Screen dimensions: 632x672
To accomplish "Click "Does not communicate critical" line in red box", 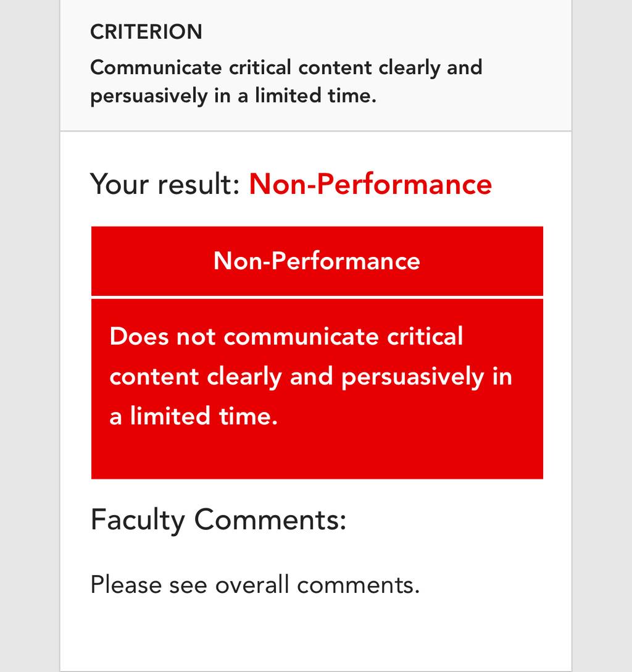I will coord(286,336).
